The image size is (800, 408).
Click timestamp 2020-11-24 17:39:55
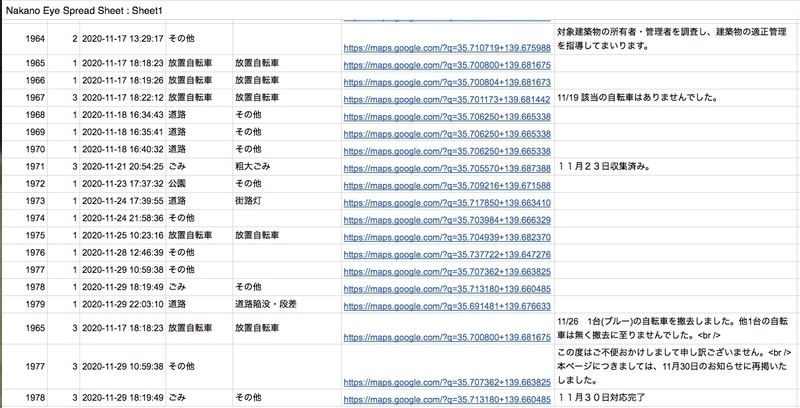(x=122, y=201)
